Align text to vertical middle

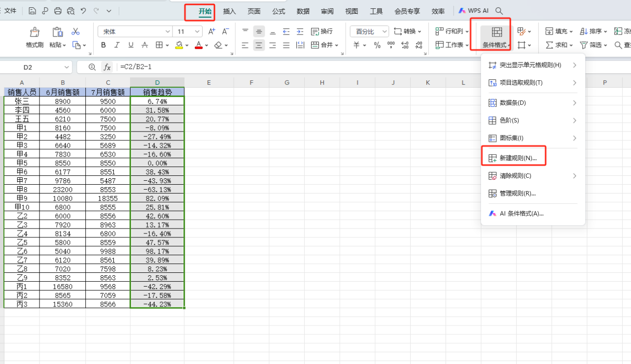(x=259, y=32)
